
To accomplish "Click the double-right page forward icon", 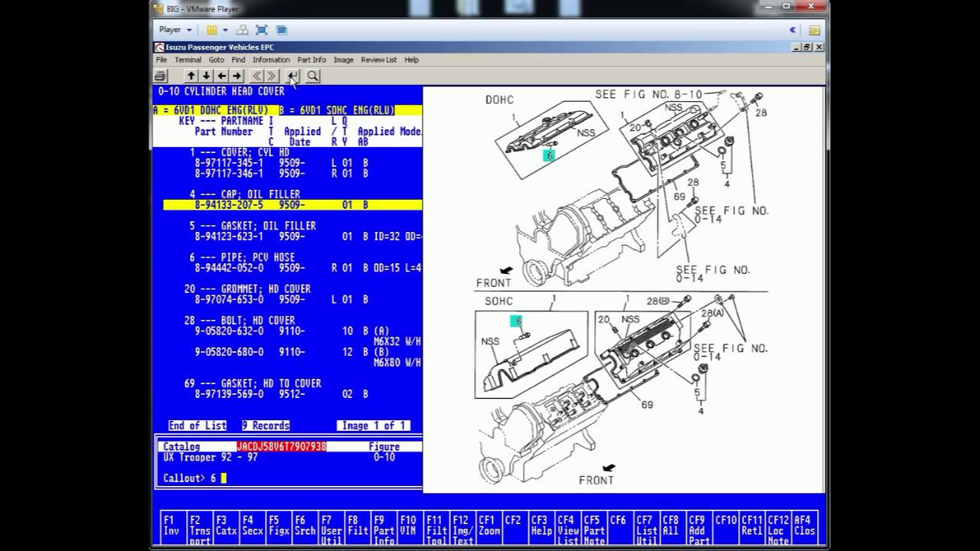I will (x=271, y=76).
